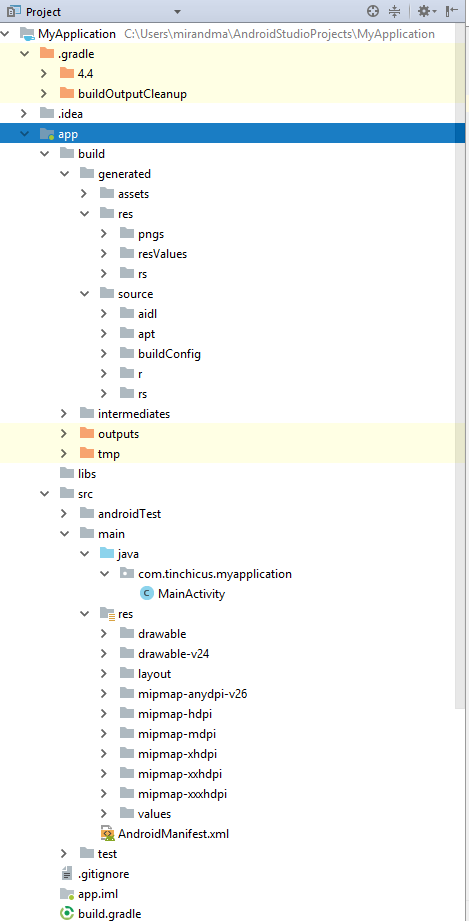Screen dimensions: 469x921
Task: Select the app module row
Action: (234, 133)
